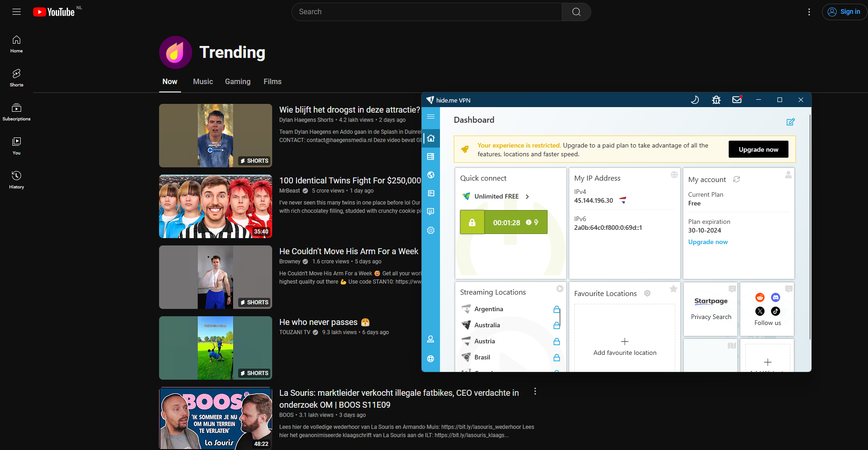Open hide.me bug report icon
Screen dimensions: 868x450
[x=716, y=100]
